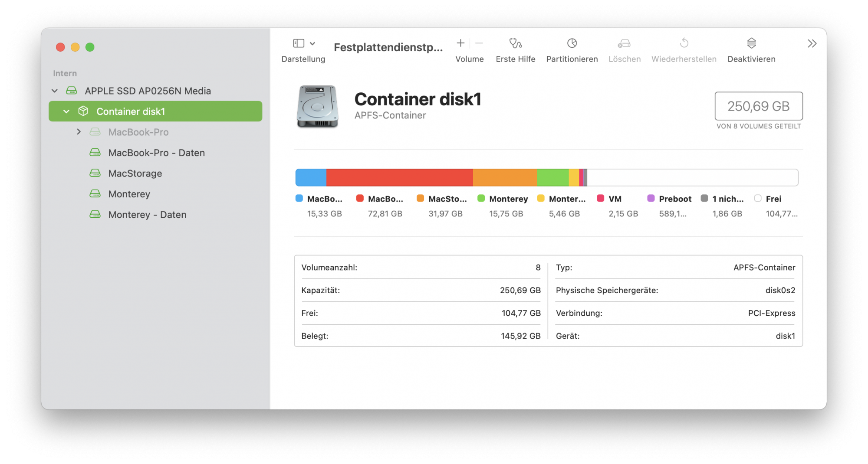Click the Container disk1 cube icon
The image size is (868, 464).
point(83,111)
